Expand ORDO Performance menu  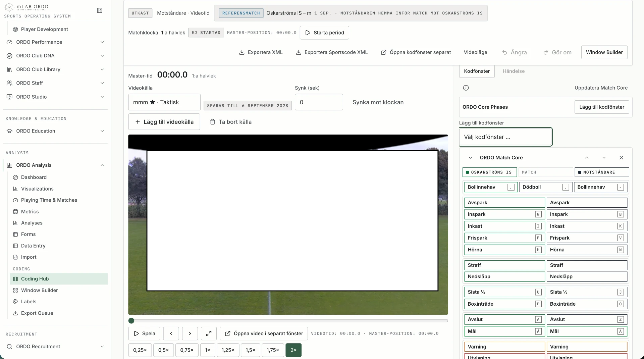(x=56, y=42)
